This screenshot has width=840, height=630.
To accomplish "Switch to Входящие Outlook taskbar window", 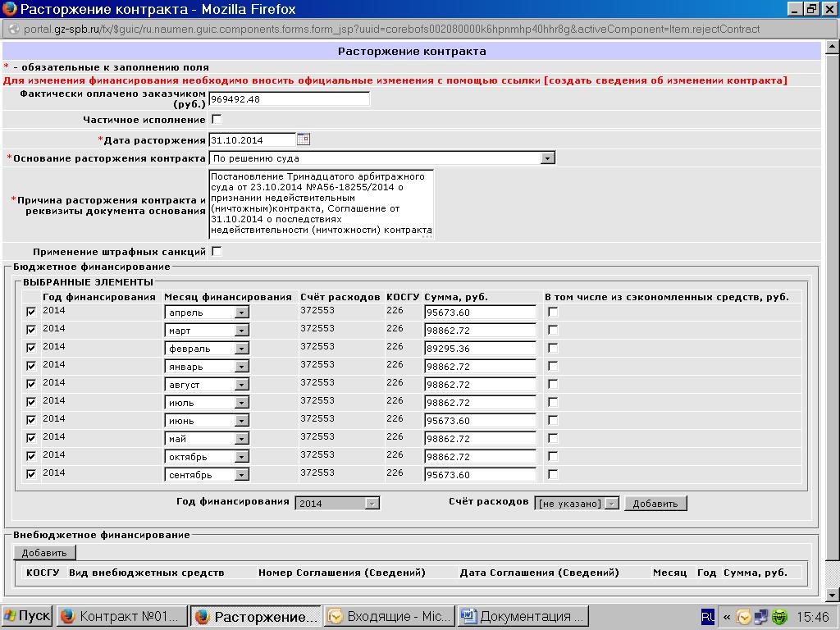I will (390, 617).
